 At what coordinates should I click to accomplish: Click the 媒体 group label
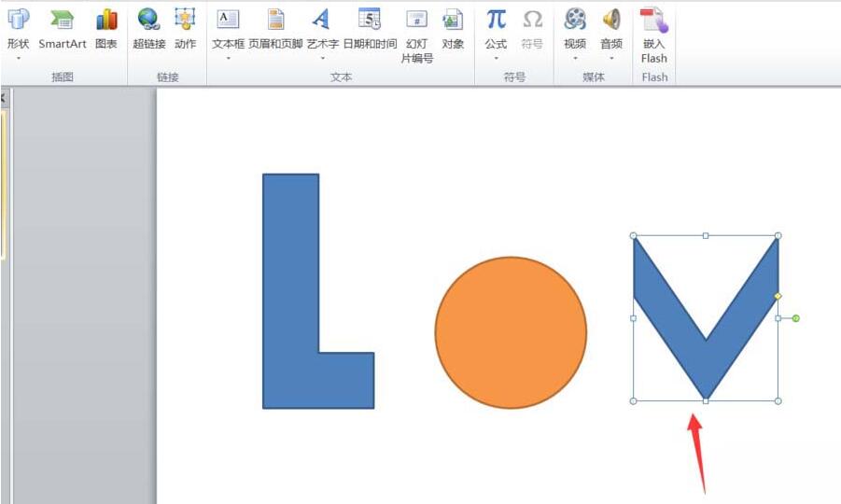pos(594,77)
